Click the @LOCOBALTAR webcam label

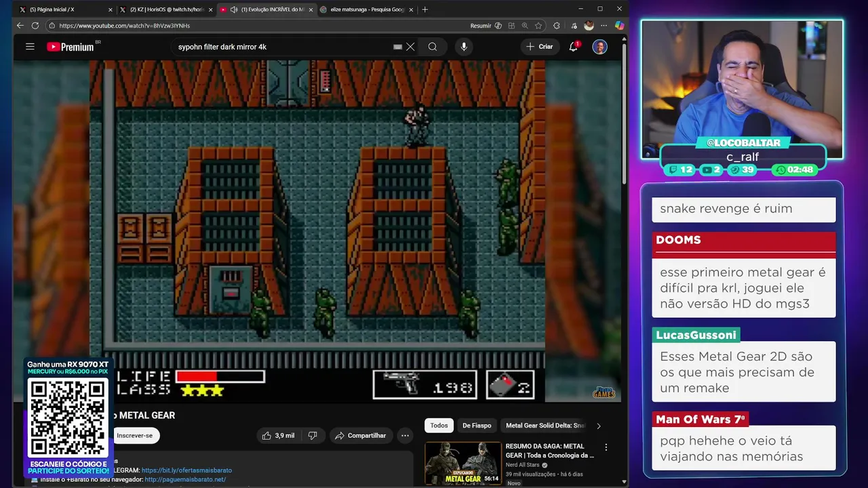[743, 143]
